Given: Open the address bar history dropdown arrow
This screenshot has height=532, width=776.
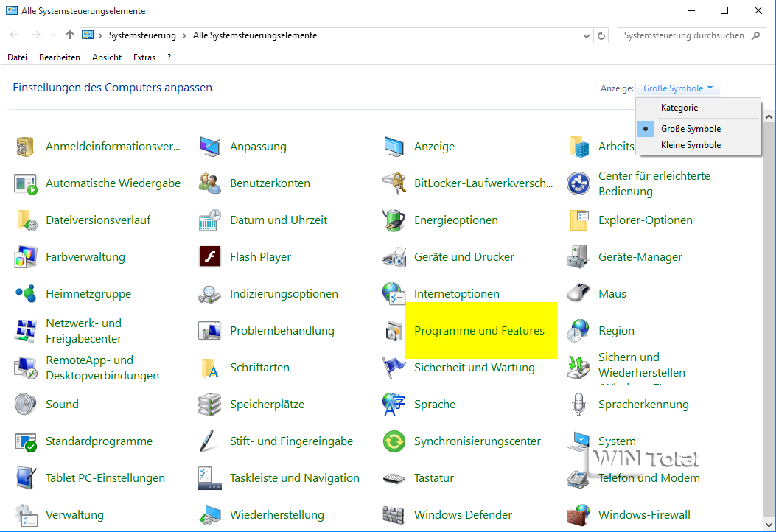Looking at the screenshot, I should 587,35.
